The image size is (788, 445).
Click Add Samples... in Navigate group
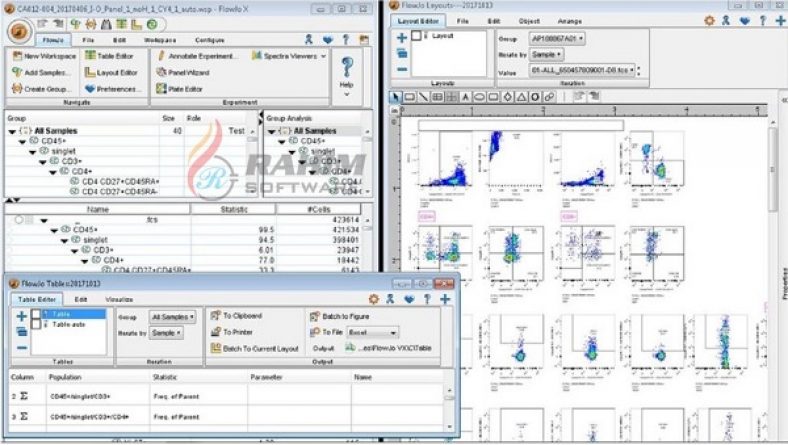click(x=41, y=72)
